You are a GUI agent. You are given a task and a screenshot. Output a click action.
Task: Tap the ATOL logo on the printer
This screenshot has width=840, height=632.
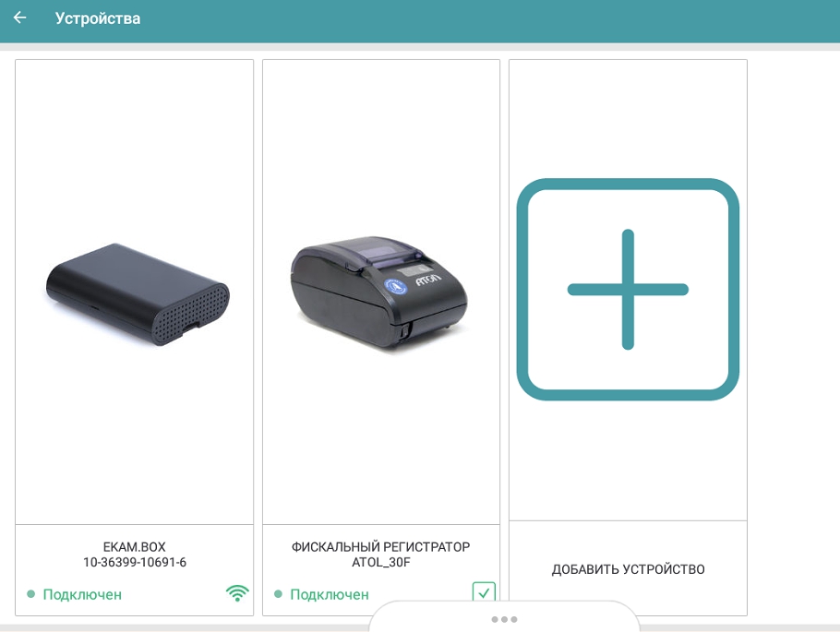pyautogui.click(x=428, y=280)
